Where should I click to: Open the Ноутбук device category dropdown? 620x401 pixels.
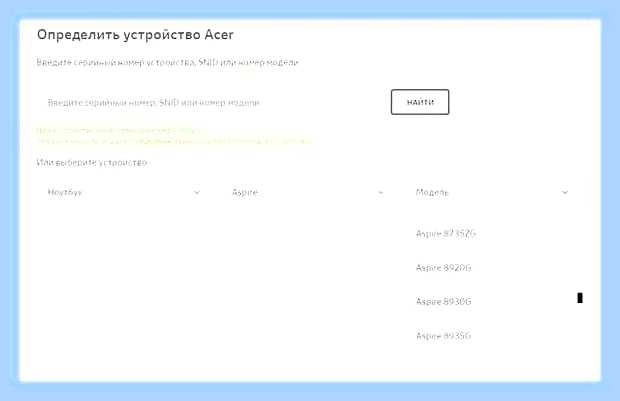click(x=124, y=193)
